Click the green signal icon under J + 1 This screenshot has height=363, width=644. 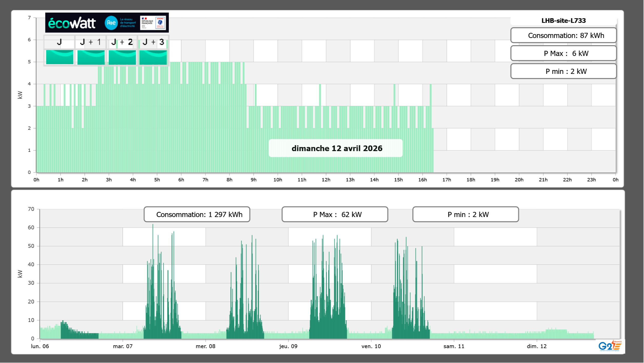tap(91, 57)
